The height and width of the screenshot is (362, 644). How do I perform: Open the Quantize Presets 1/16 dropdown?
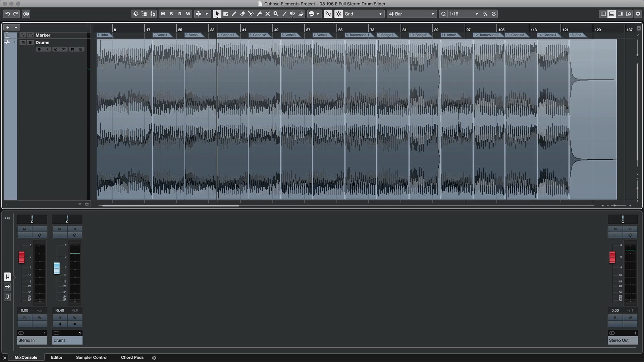point(464,14)
